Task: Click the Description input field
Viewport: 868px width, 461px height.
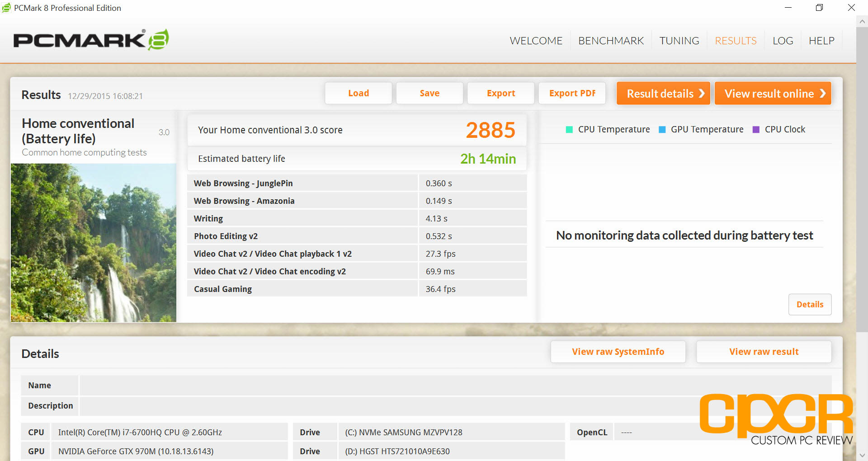Action: pos(455,406)
